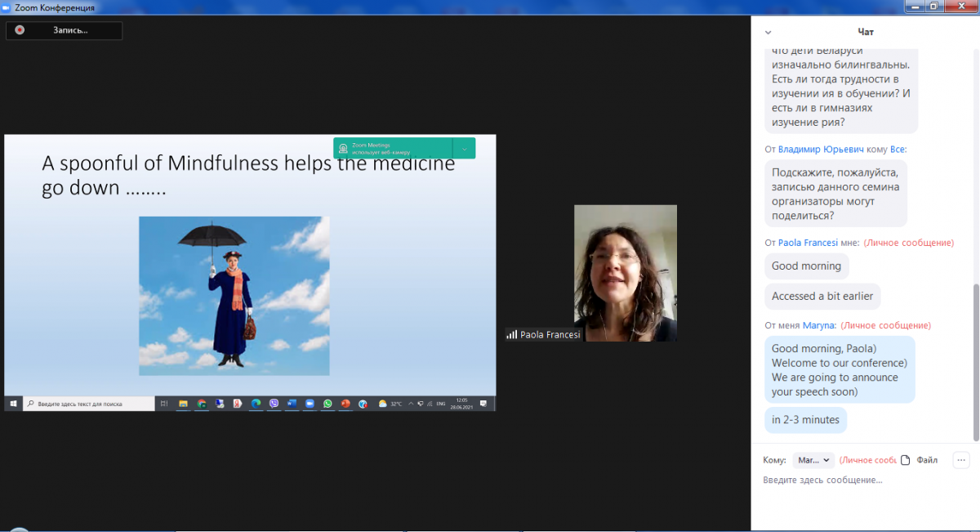Click the red recording indicator dot
980x532 pixels.
point(20,30)
